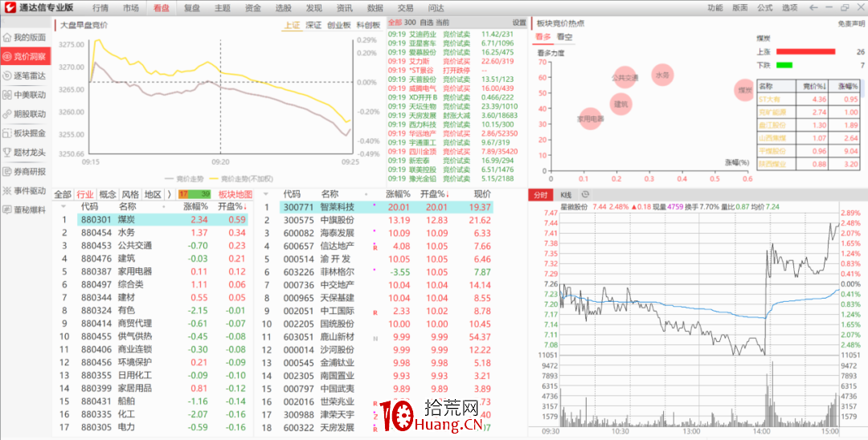
Task: Click the back arrow in title bar
Action: point(813,8)
